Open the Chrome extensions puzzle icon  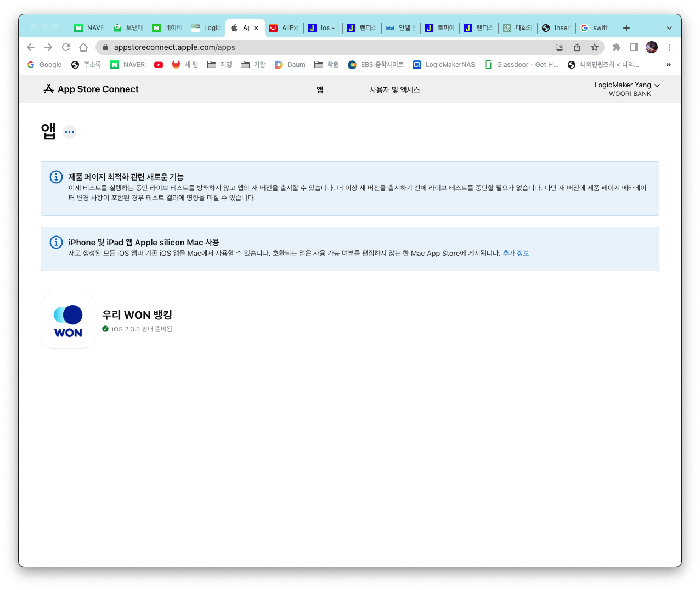[617, 47]
